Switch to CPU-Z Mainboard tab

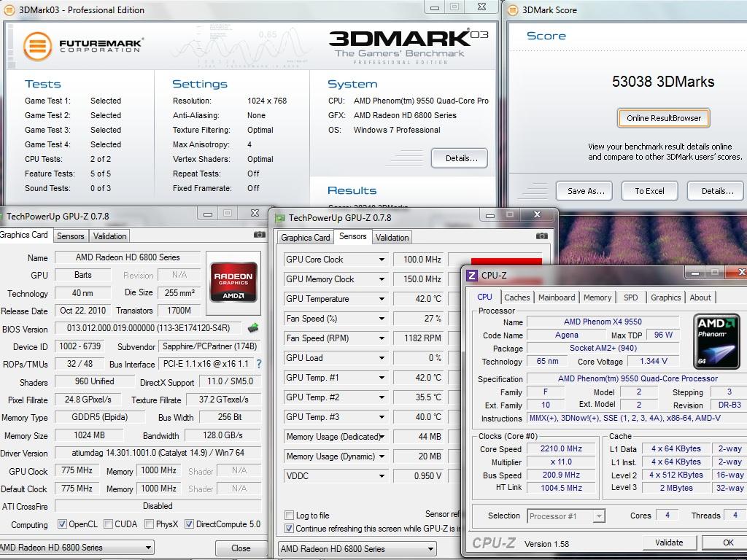557,297
